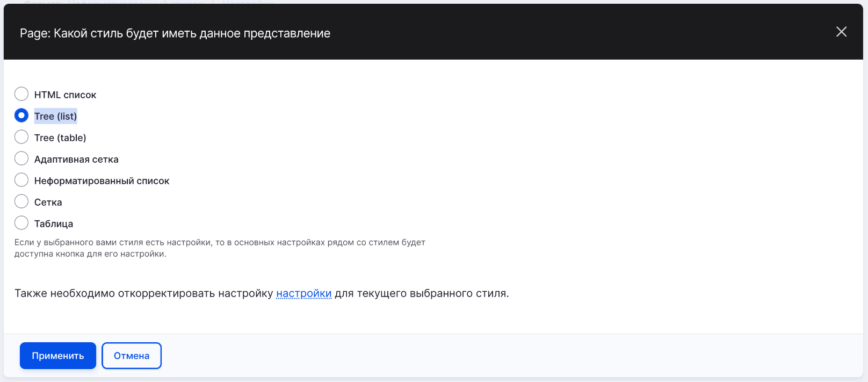Click the 'Отмена' button
Image resolution: width=868 pixels, height=382 pixels.
point(132,356)
